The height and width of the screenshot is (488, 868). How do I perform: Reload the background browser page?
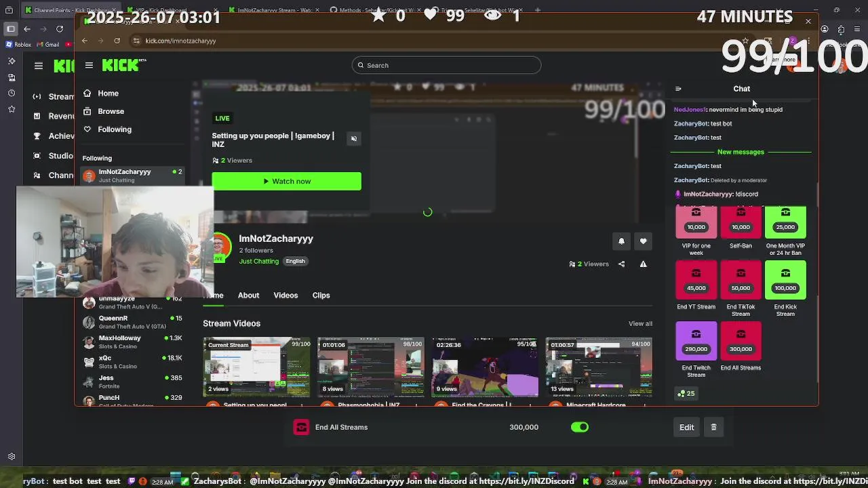point(60,28)
